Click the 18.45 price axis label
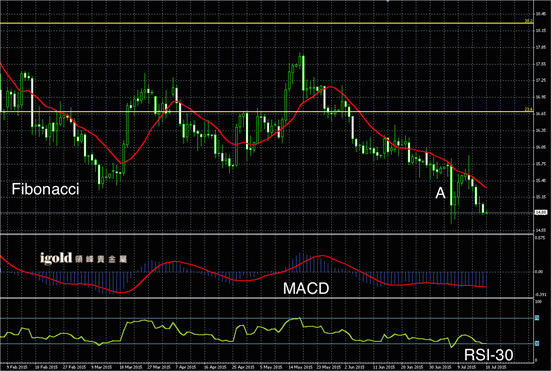The image size is (552, 371). point(541,14)
